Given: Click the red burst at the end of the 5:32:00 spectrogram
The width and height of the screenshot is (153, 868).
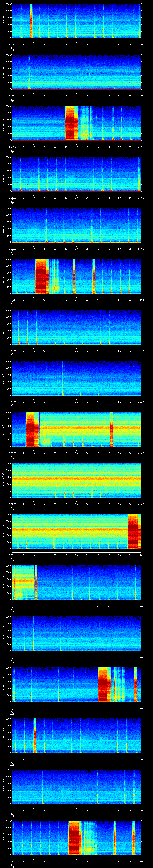Looking at the screenshot, I should [134, 532].
